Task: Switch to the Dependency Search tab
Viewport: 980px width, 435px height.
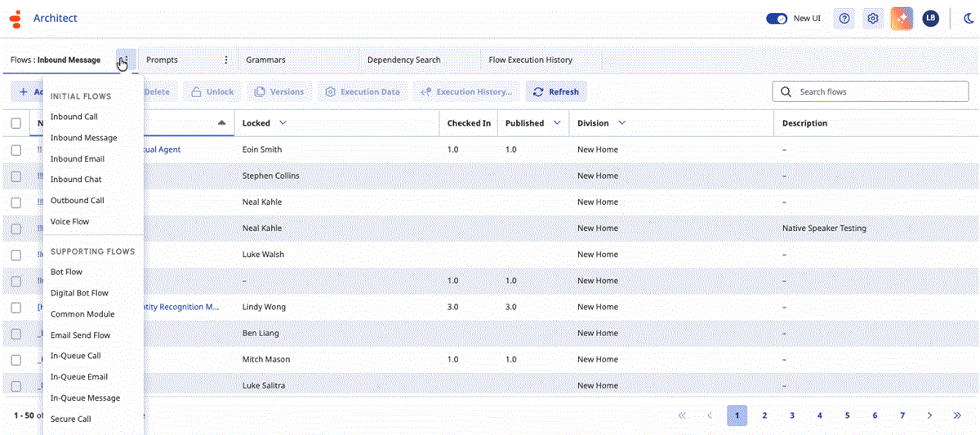Action: tap(403, 60)
